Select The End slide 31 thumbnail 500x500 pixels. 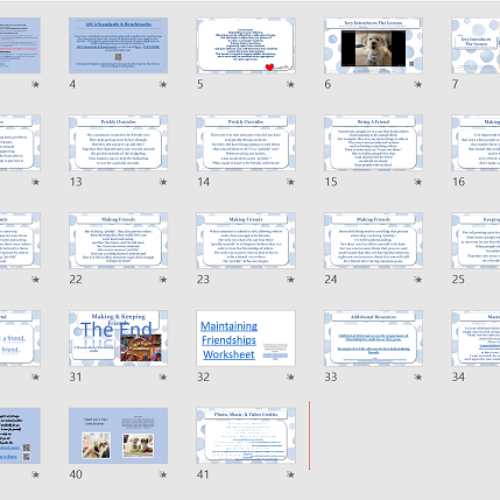tap(118, 338)
